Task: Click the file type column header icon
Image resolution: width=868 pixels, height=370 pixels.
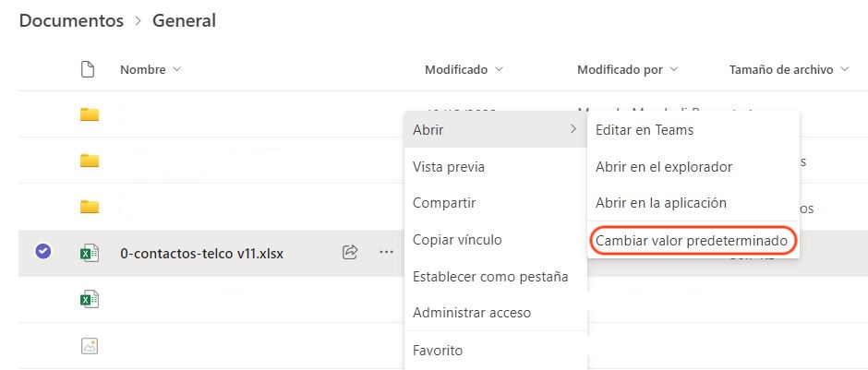Action: [x=88, y=70]
